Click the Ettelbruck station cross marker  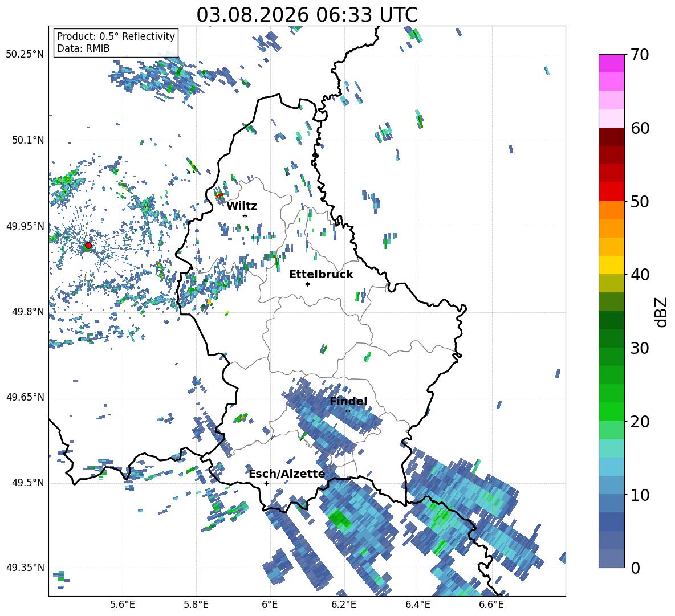tap(307, 284)
